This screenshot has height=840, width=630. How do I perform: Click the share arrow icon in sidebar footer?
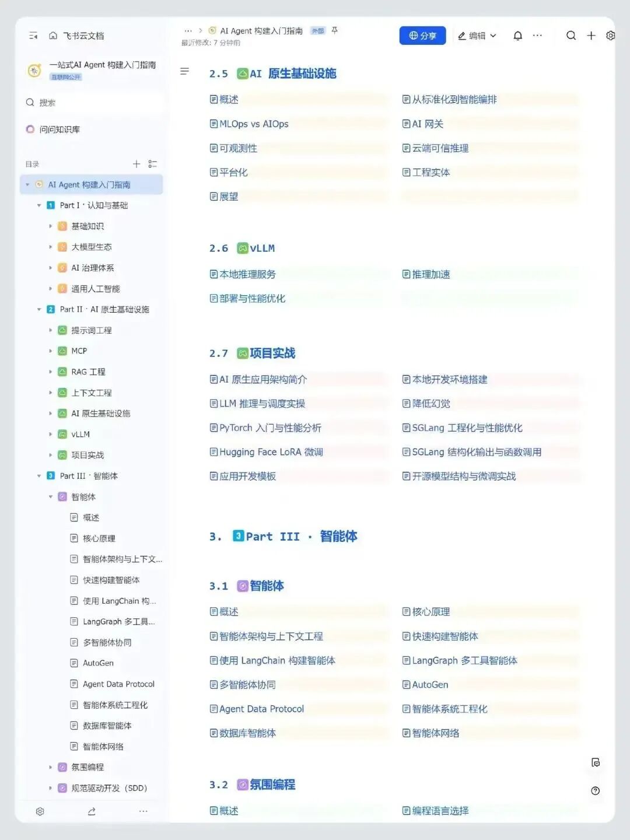tap(92, 811)
